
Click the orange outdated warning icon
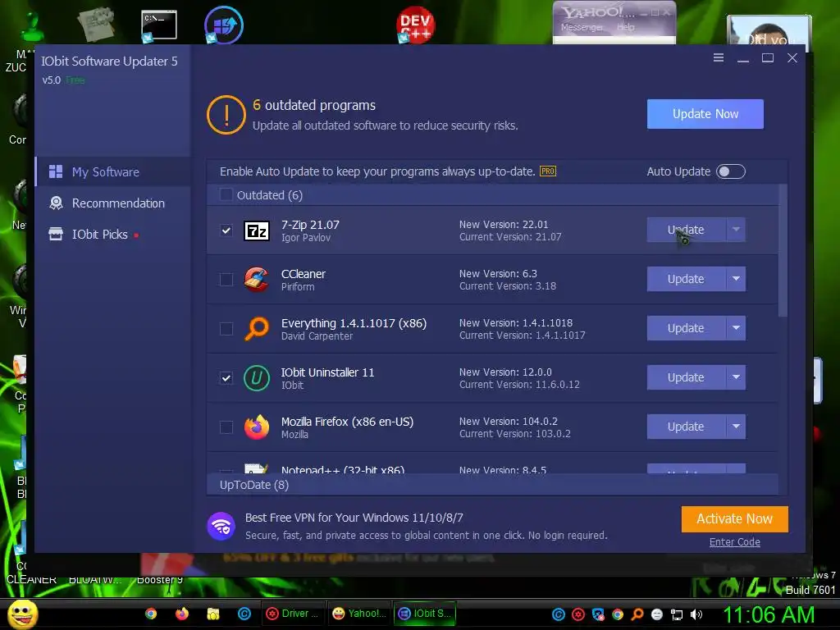[x=226, y=115]
